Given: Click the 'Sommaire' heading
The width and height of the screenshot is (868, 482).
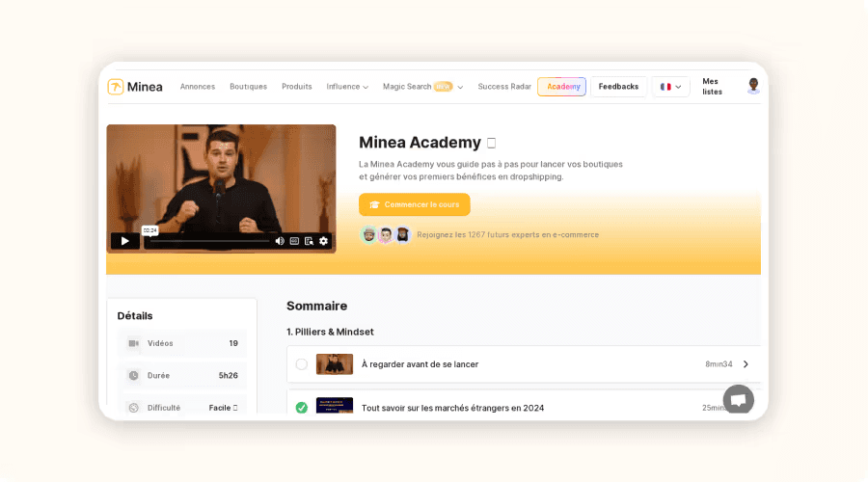Looking at the screenshot, I should (316, 306).
